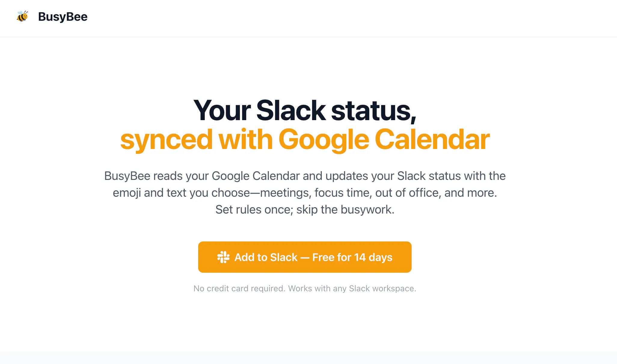Click the "No credit card required." note
Screen dimensions: 617x364
pos(239,288)
